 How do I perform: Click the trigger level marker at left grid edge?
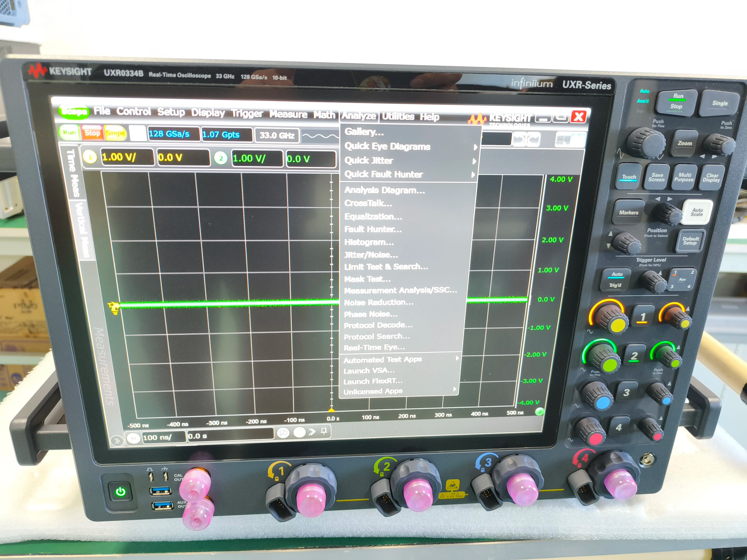pos(113,307)
